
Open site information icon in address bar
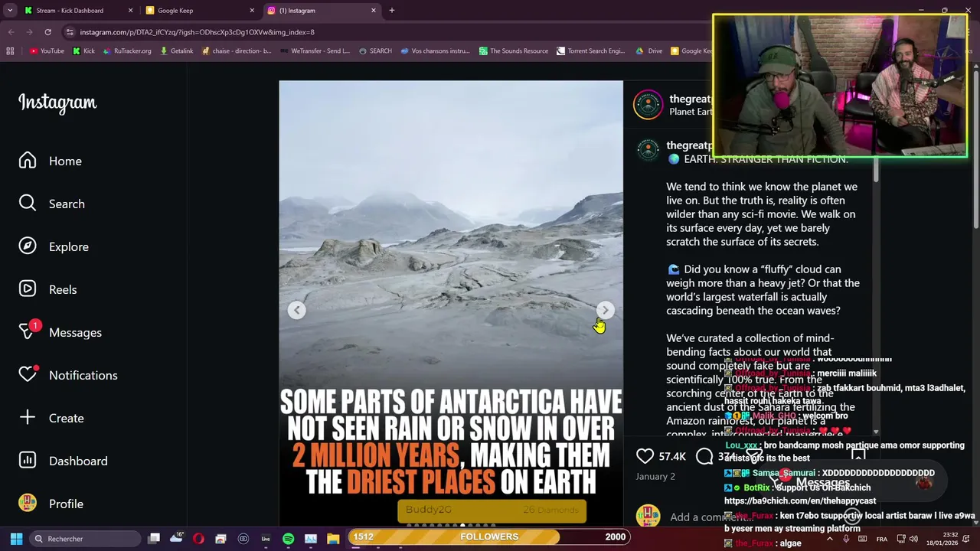pyautogui.click(x=70, y=32)
